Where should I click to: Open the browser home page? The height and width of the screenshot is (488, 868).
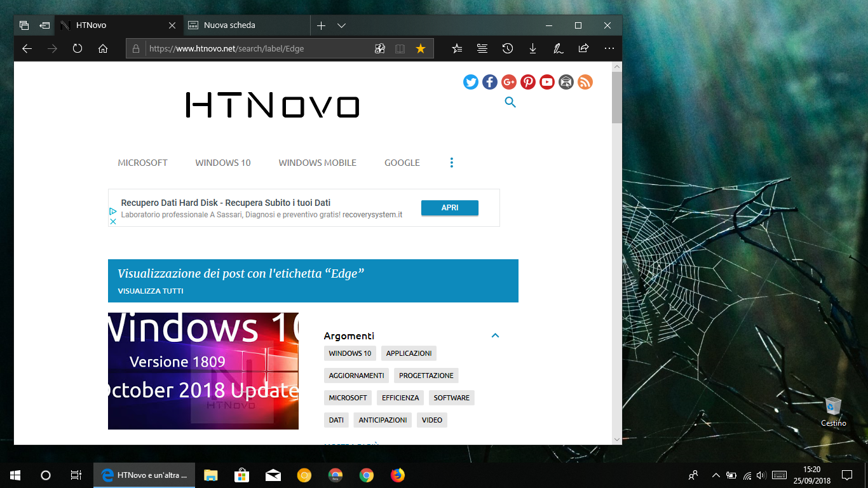click(x=103, y=48)
